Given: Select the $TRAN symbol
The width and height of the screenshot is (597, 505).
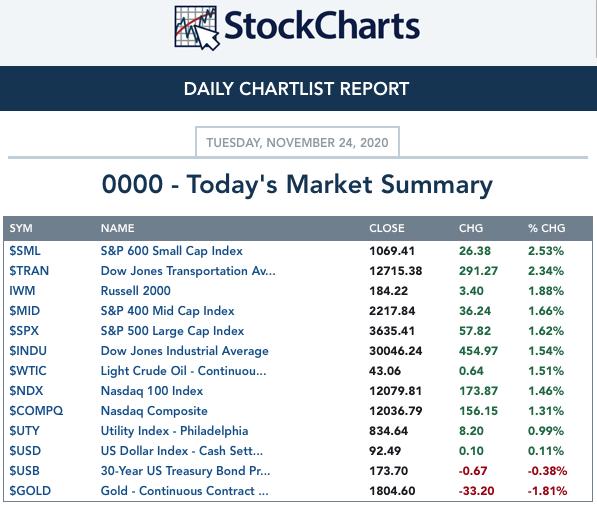Looking at the screenshot, I should pos(29,271).
